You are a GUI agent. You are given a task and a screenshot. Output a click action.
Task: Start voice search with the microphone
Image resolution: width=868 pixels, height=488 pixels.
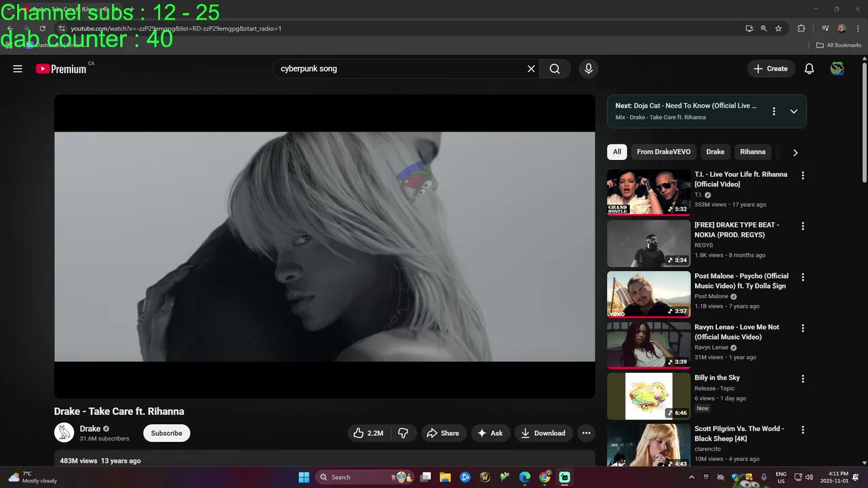point(589,68)
